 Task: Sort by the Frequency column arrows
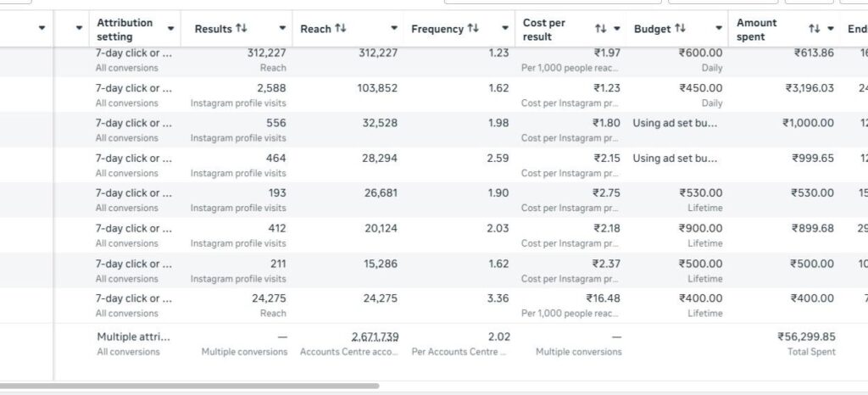coord(473,28)
